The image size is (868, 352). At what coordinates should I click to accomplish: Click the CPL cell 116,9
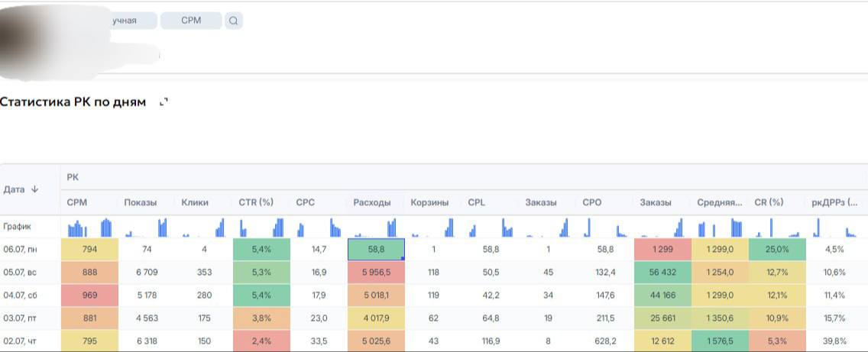491,341
